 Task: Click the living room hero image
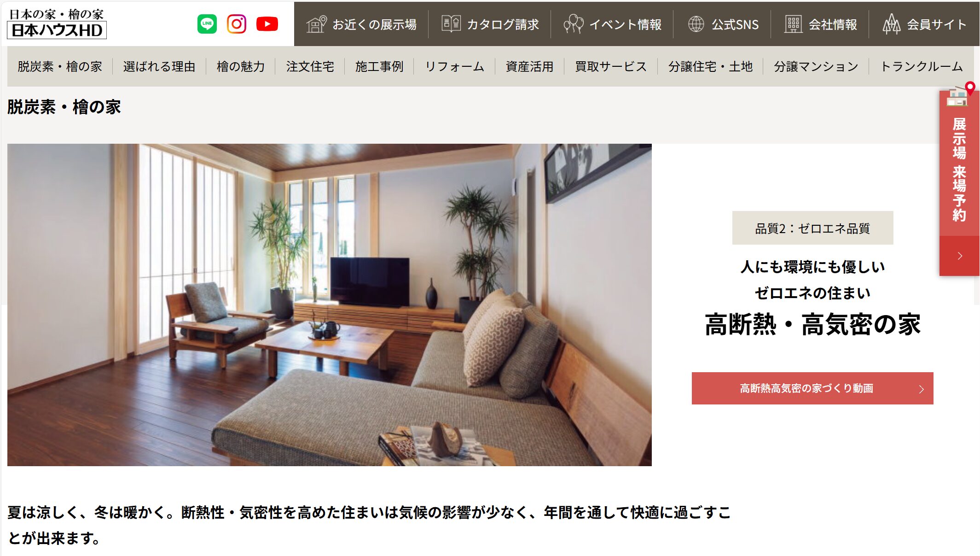click(x=330, y=305)
